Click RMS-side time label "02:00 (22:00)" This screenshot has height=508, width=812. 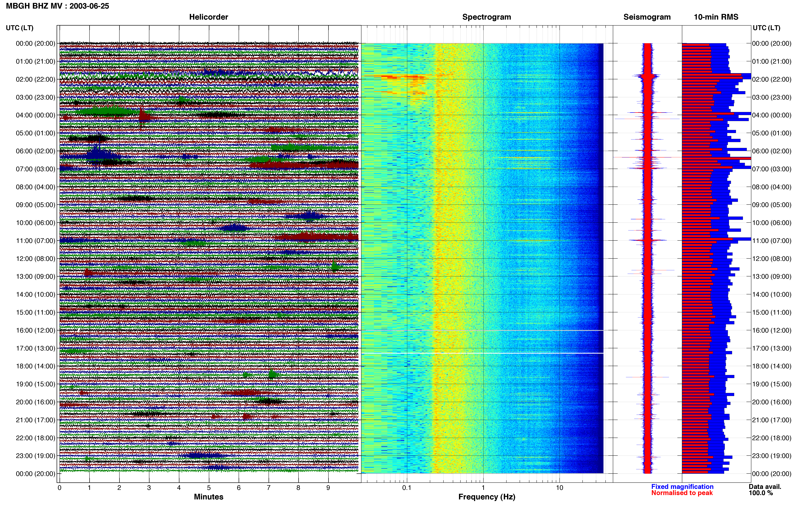(x=772, y=79)
